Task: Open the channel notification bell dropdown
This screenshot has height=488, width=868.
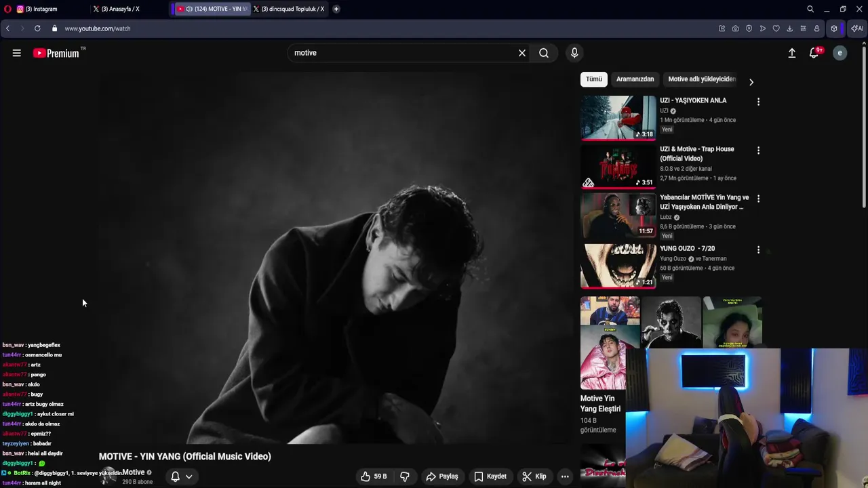Action: tap(182, 476)
